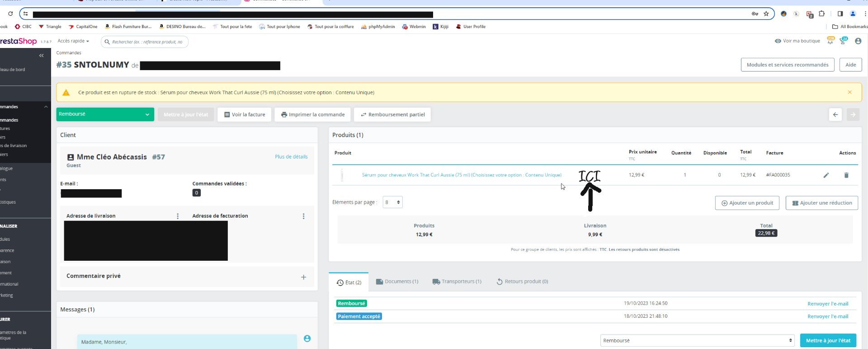Change elements per page selector
868x349 pixels.
(x=392, y=202)
